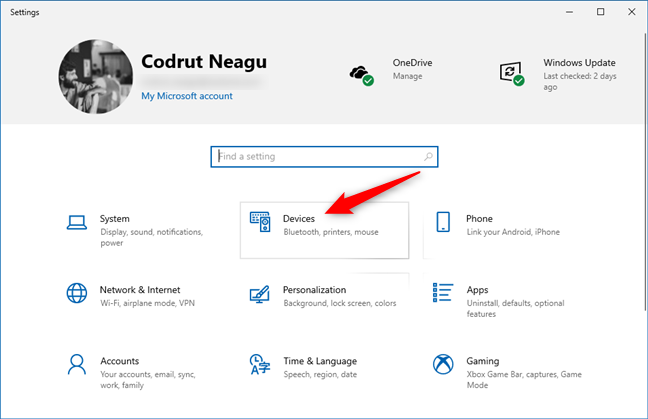Open the Gaming category title
The height and width of the screenshot is (419, 648).
483,361
